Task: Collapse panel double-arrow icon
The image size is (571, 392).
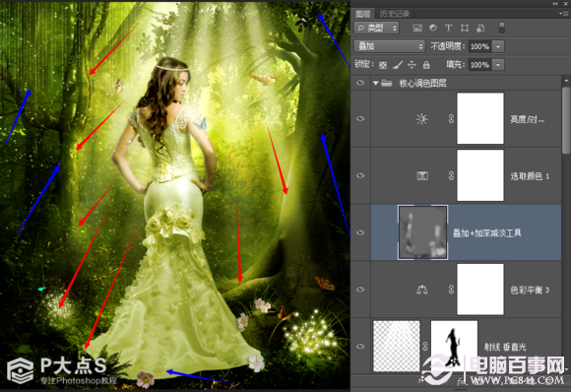Action: coord(555,3)
